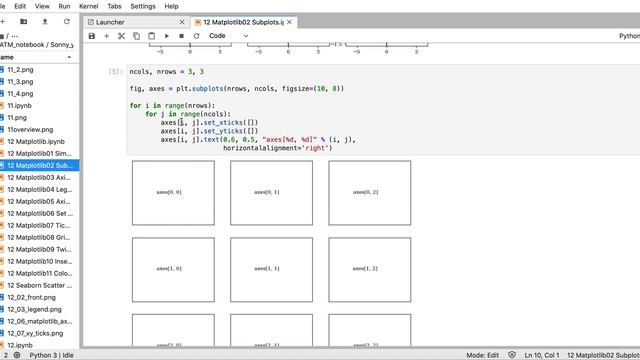This screenshot has height=360, width=640.
Task: Open the Run menu
Action: click(x=64, y=6)
